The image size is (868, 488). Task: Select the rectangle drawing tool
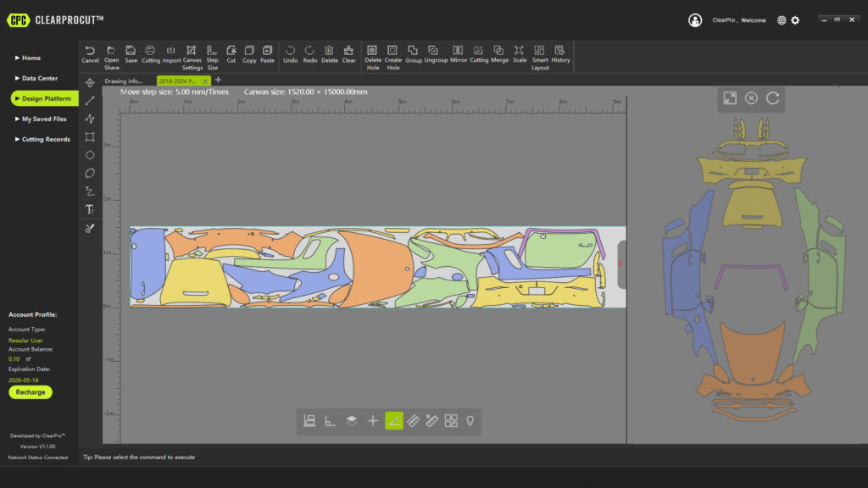coord(90,136)
